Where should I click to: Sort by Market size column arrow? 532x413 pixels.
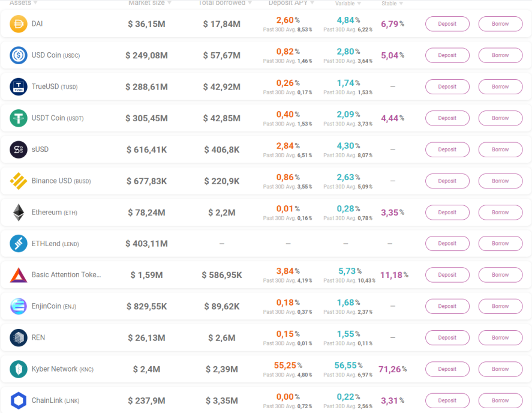click(169, 3)
